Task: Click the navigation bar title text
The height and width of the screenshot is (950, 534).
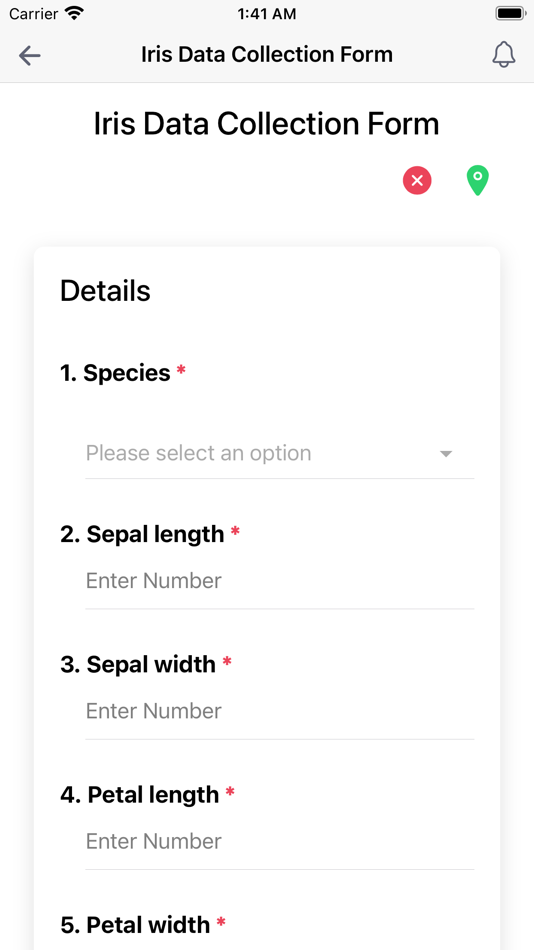Action: click(267, 55)
